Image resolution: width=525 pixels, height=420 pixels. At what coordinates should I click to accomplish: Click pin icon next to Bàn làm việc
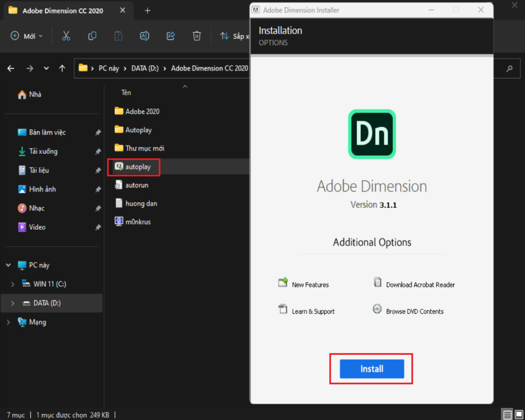(98, 133)
